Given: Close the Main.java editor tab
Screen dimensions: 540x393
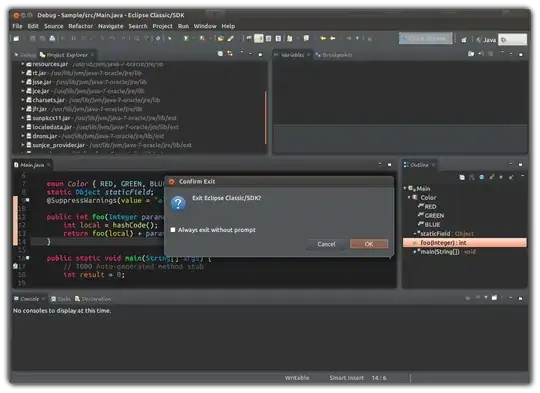Looking at the screenshot, I should click(x=49, y=165).
